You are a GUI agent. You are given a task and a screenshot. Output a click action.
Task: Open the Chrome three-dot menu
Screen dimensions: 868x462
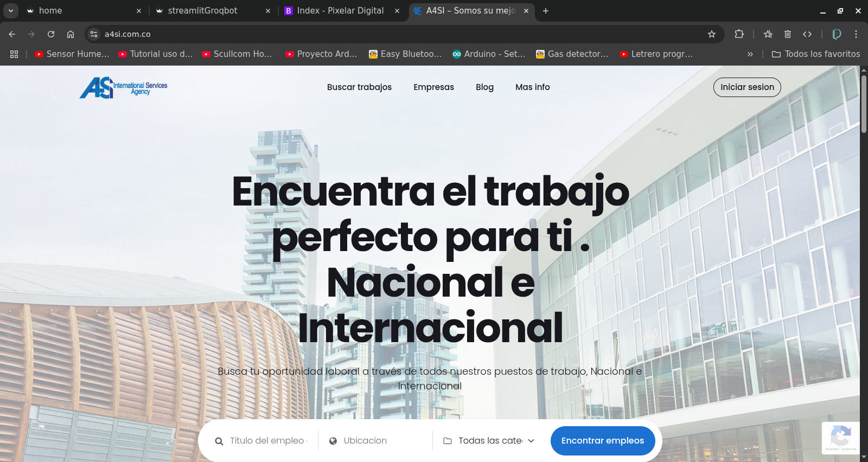[x=856, y=34]
